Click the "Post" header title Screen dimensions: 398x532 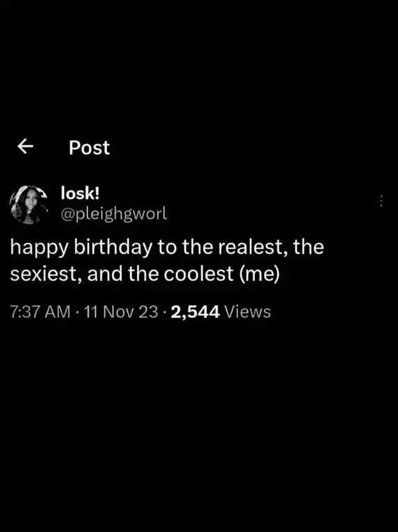click(x=89, y=147)
